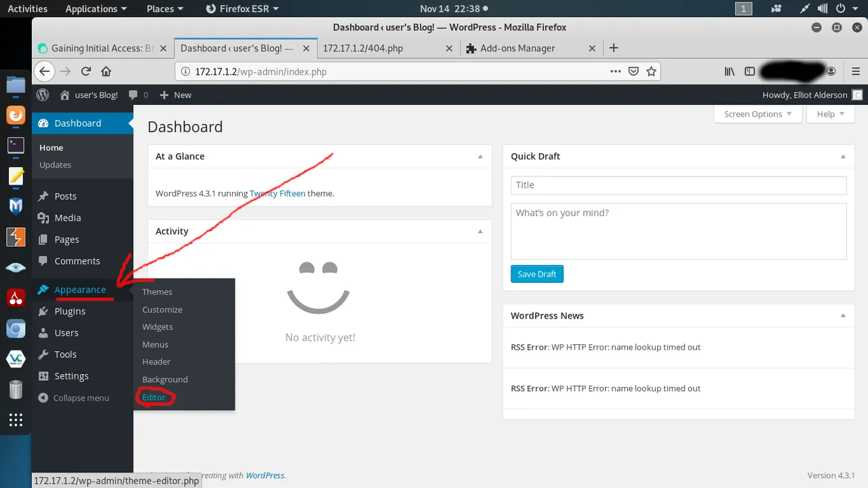Open the Metasploit icon in the dock

[x=16, y=206]
